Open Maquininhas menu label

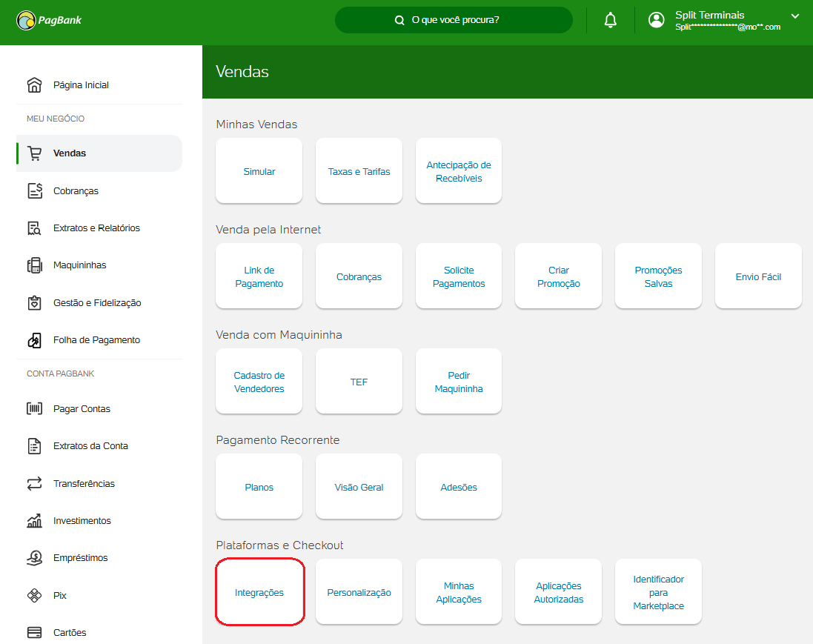pyautogui.click(x=80, y=265)
